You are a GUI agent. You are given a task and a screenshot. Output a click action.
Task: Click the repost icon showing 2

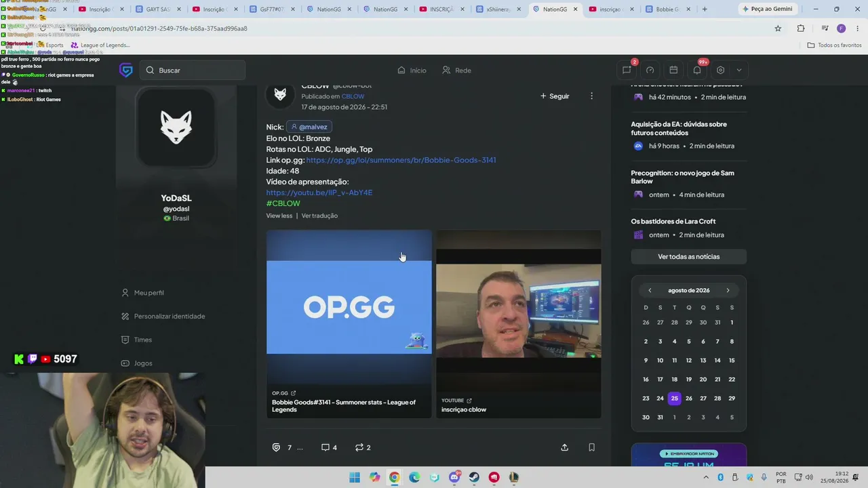[x=359, y=447]
